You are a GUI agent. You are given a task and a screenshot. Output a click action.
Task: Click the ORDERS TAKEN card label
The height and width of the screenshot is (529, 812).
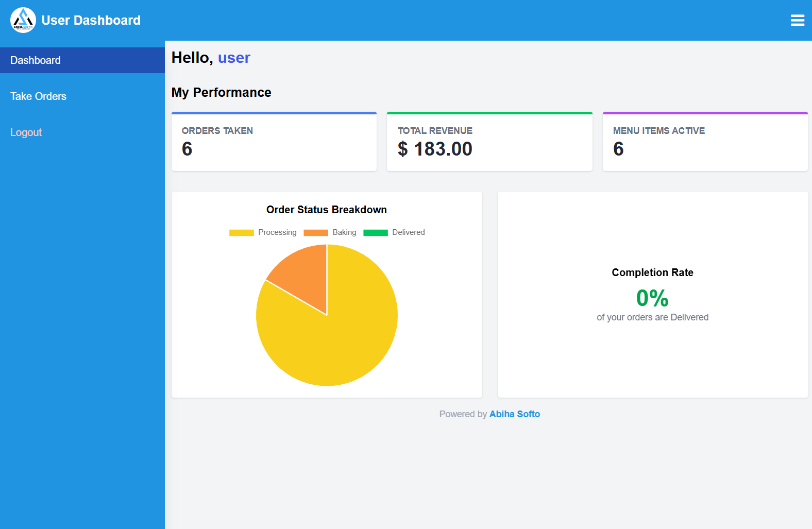click(x=217, y=131)
